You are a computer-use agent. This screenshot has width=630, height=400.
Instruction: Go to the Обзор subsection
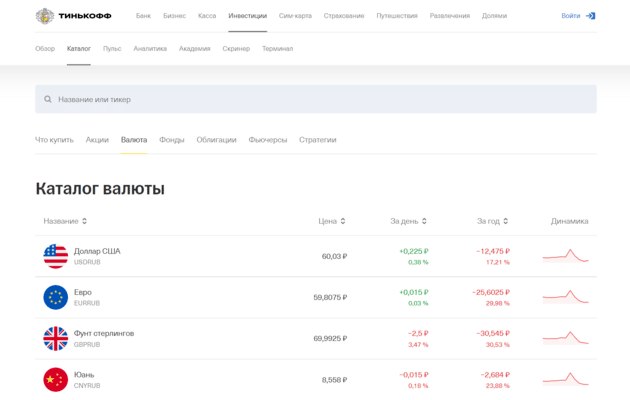(45, 49)
